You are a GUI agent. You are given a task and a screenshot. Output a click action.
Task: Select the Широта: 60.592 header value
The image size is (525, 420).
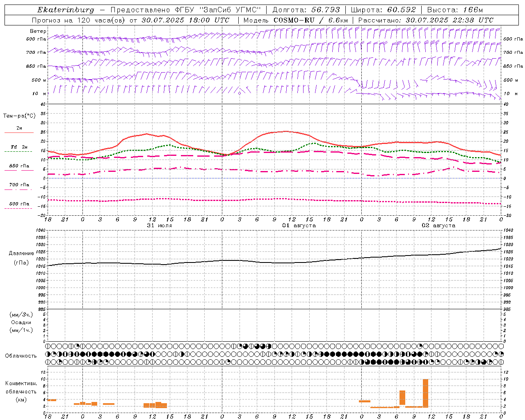pos(383,10)
